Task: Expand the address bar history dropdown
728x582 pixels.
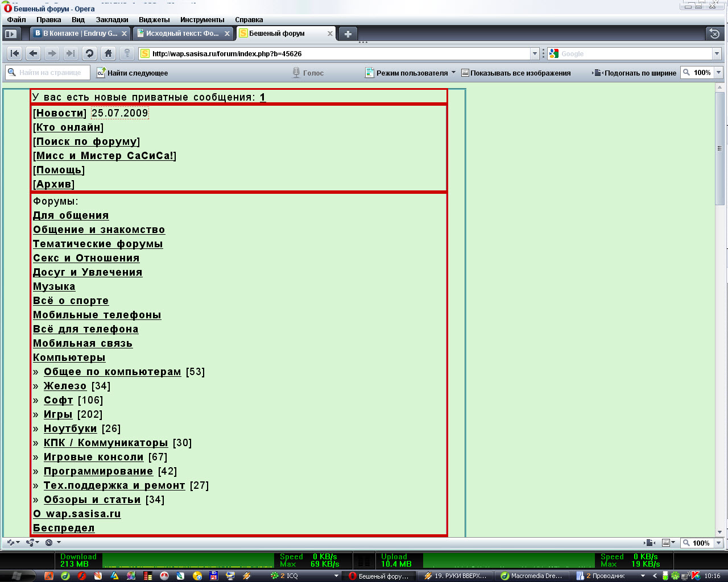Action: [534, 53]
